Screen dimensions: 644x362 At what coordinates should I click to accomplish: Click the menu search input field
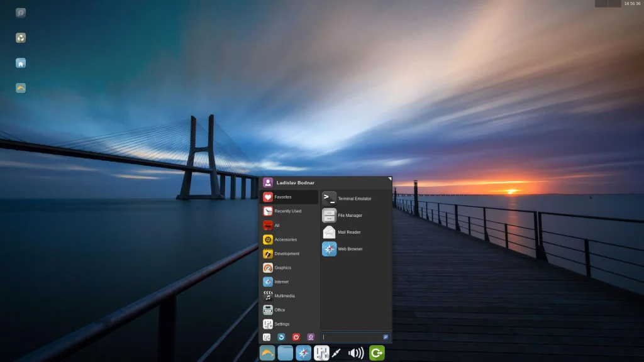click(352, 337)
